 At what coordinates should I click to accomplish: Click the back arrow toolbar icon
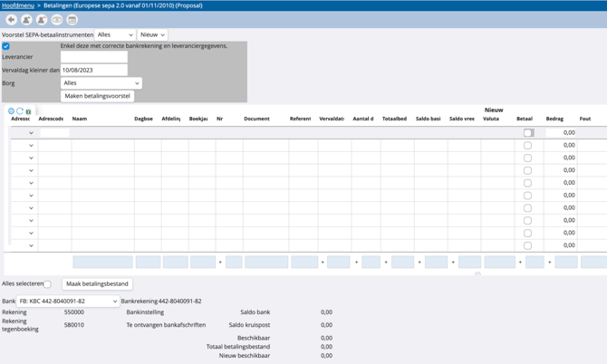(x=11, y=20)
